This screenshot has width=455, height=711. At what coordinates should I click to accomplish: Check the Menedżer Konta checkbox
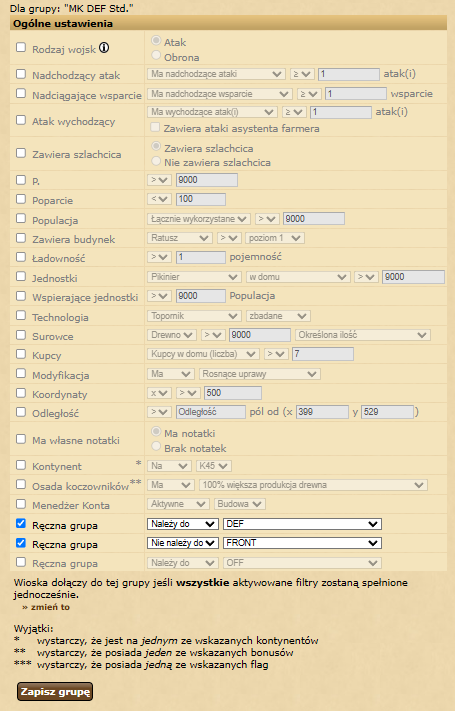coord(21,504)
